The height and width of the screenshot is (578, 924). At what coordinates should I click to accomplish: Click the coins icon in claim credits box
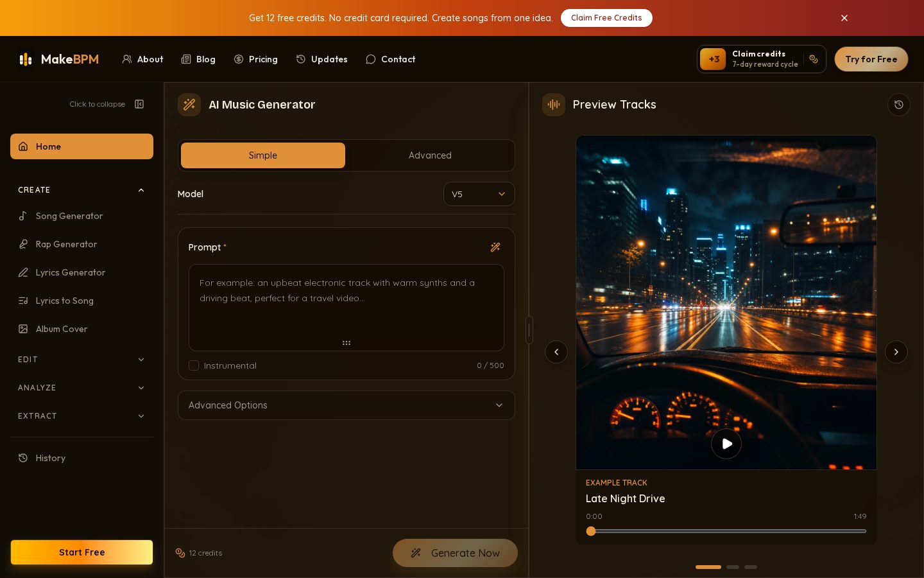point(814,59)
